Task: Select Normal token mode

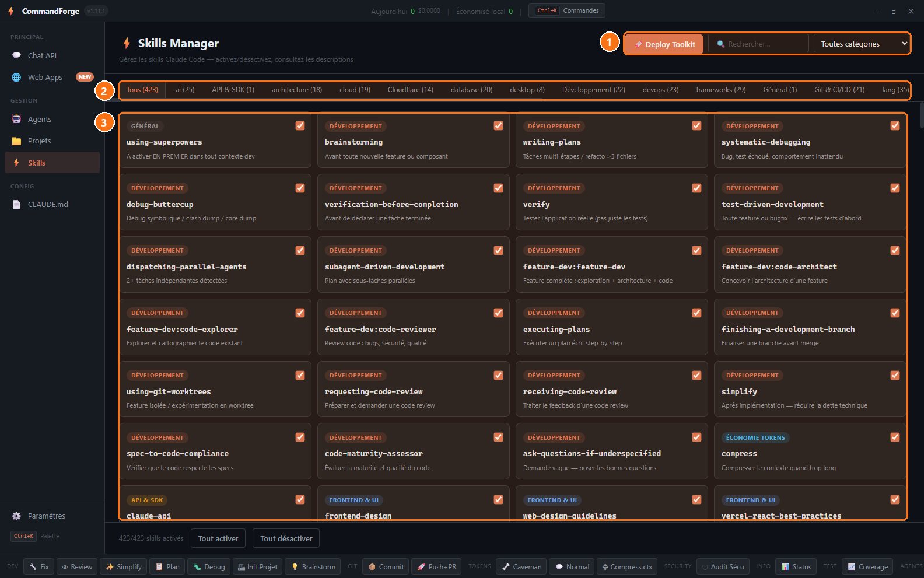Action: (572, 566)
